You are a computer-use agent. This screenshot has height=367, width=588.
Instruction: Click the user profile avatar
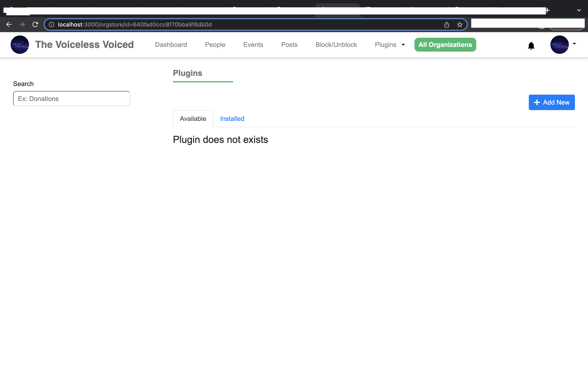click(x=560, y=44)
